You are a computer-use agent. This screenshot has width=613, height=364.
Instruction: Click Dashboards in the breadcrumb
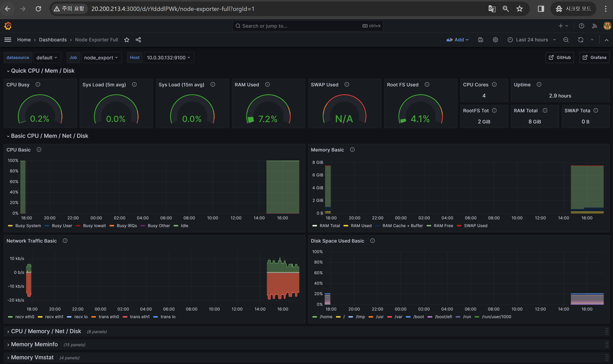click(x=53, y=40)
